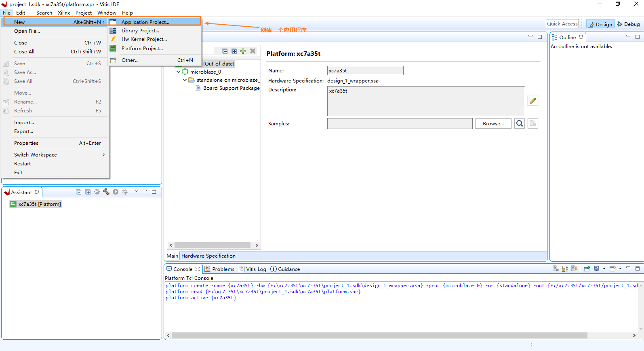Open the Guidance tab

coord(285,269)
